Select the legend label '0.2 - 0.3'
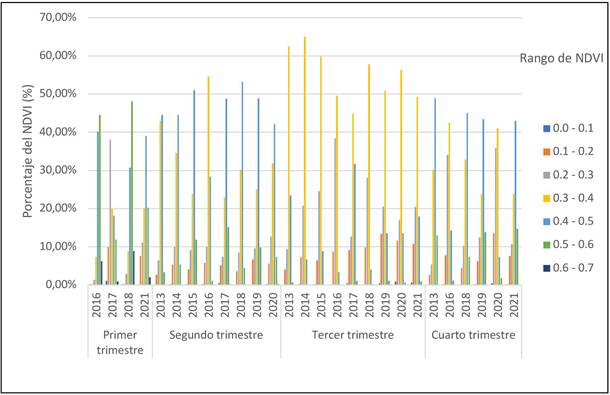 click(573, 175)
